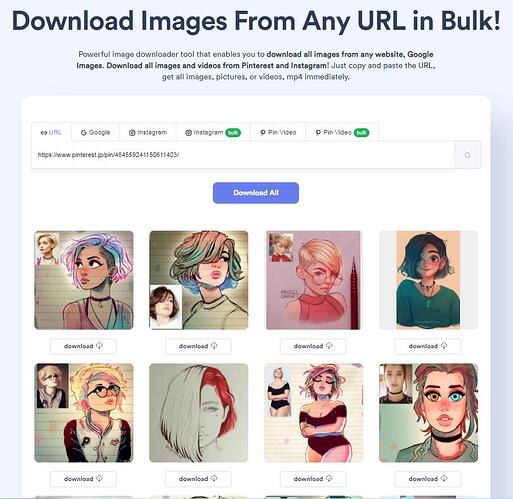This screenshot has width=513, height=499.
Task: Download the green-haired girl drawing
Action: click(198, 346)
